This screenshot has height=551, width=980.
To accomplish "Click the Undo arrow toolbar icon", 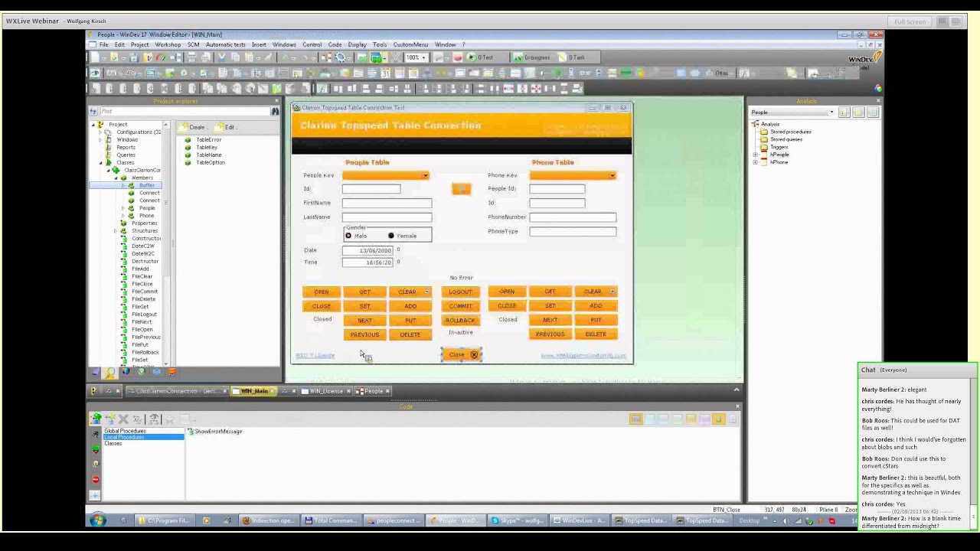I will tap(286, 58).
